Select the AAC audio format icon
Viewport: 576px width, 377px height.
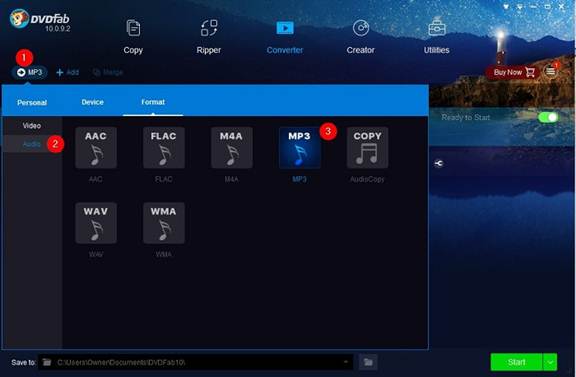[x=96, y=148]
